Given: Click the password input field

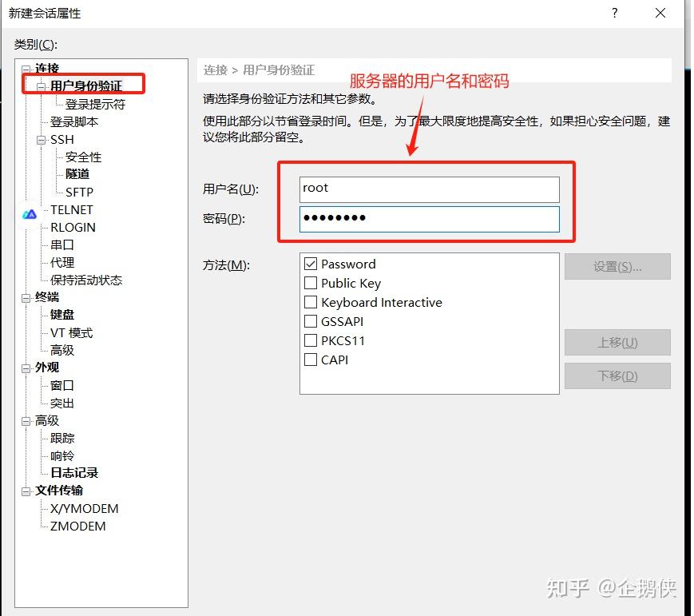Looking at the screenshot, I should (429, 218).
